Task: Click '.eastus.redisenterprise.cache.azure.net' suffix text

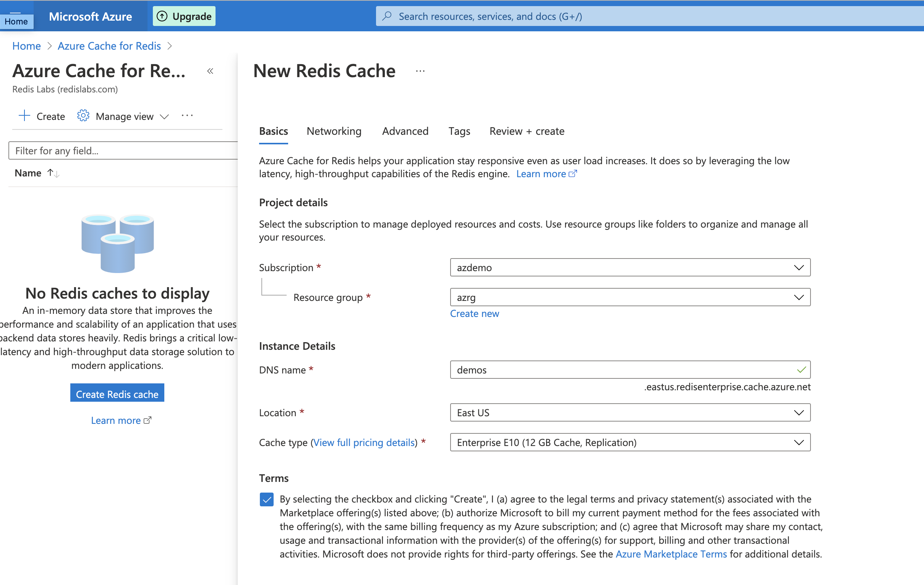Action: coord(727,387)
